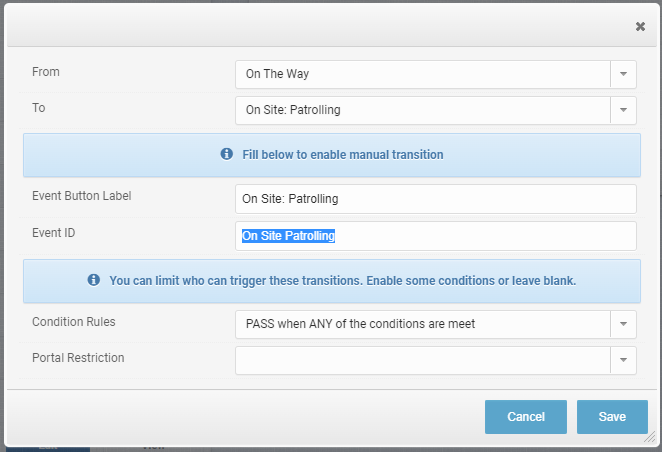Click the From field showing On The Way
The width and height of the screenshot is (662, 452).
point(422,74)
